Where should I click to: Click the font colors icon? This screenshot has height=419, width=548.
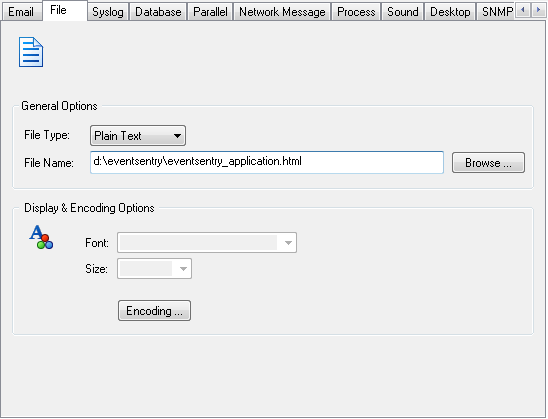41,237
